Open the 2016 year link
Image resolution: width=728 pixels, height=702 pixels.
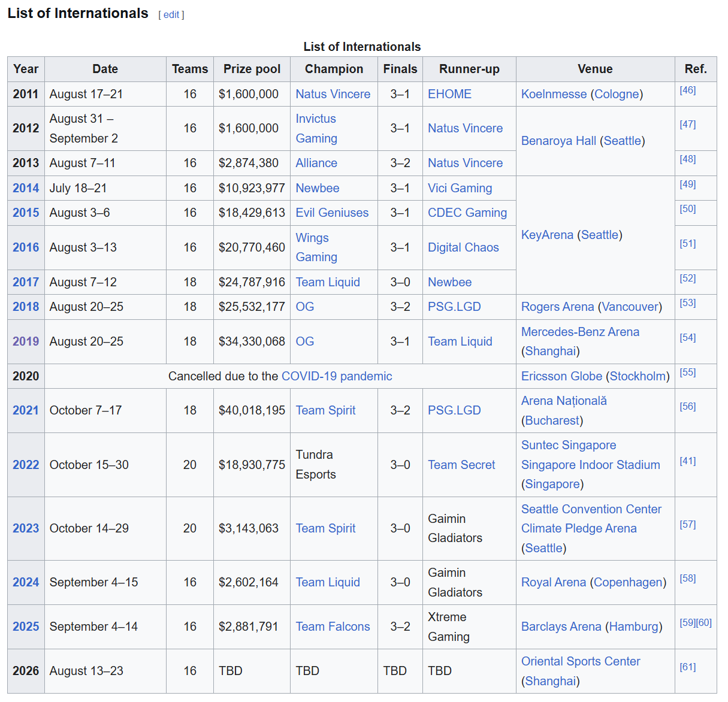pos(26,247)
